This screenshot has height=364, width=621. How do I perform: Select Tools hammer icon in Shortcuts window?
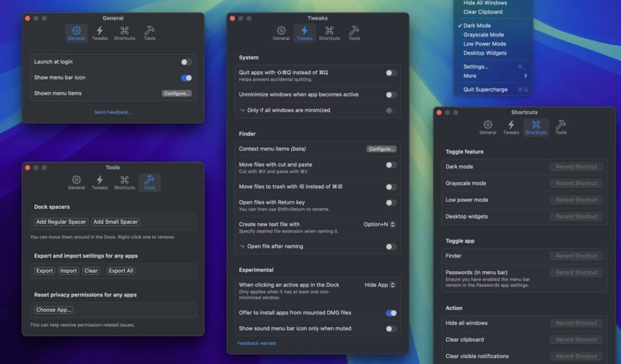click(x=561, y=127)
